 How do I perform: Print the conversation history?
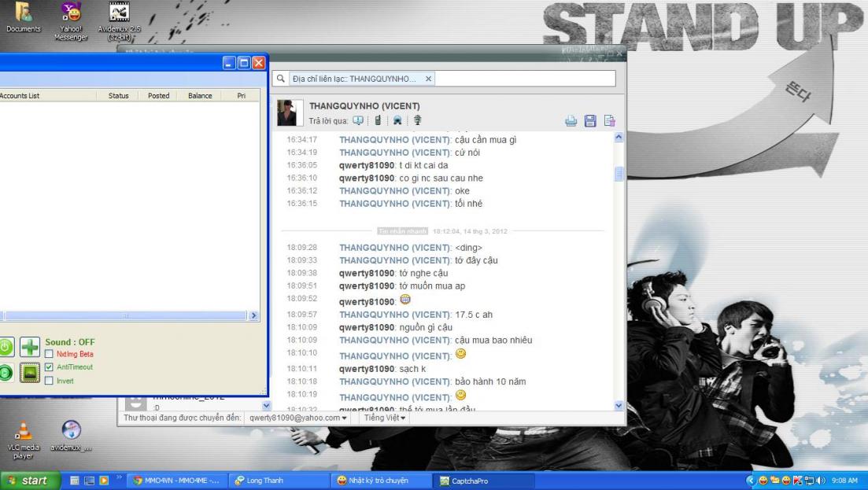click(x=571, y=120)
